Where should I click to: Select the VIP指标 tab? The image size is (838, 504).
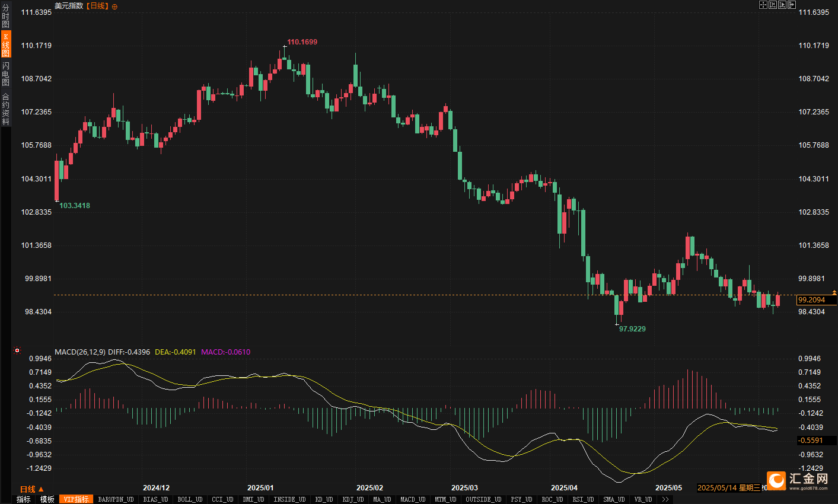coord(77,499)
